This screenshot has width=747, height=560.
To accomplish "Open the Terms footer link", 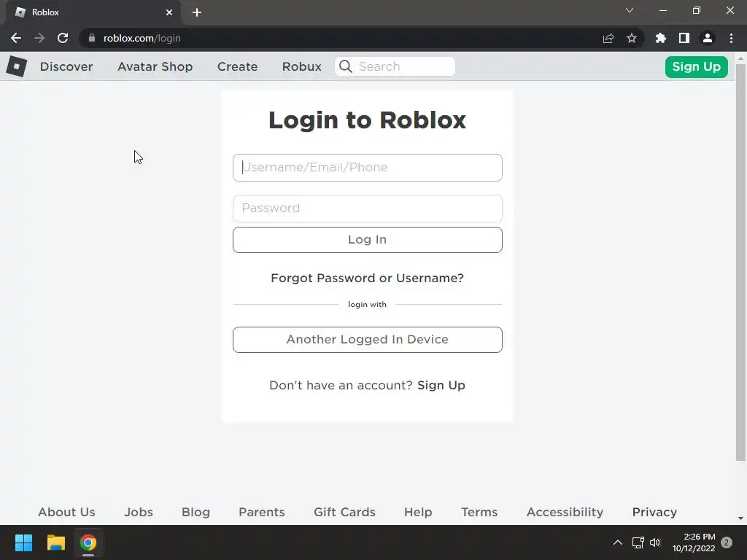I will tap(479, 512).
